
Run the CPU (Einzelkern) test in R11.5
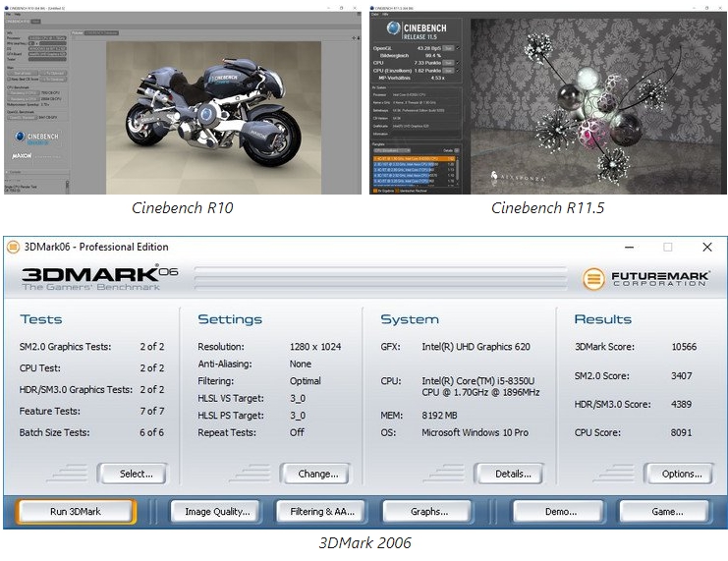coord(448,71)
